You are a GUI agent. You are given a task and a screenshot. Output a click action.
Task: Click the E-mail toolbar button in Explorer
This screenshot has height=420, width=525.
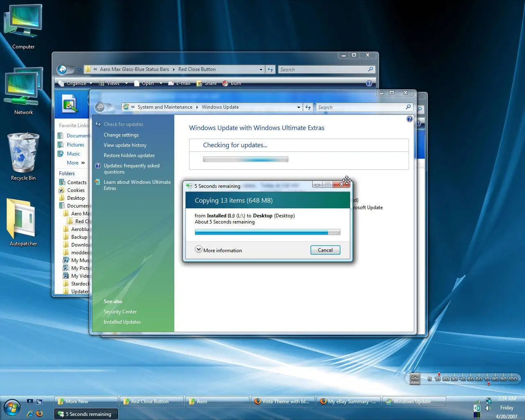coord(179,83)
